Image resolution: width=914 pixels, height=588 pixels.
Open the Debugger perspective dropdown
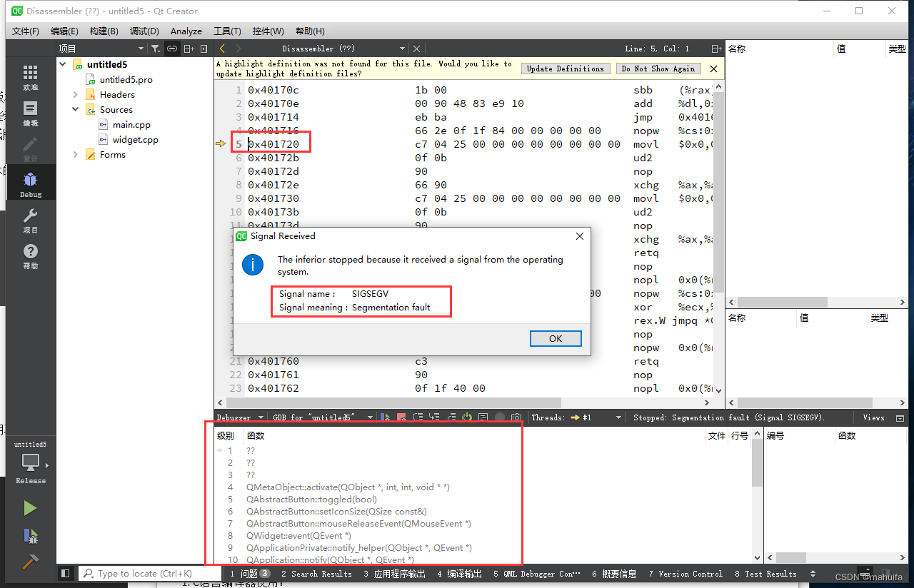pos(241,417)
